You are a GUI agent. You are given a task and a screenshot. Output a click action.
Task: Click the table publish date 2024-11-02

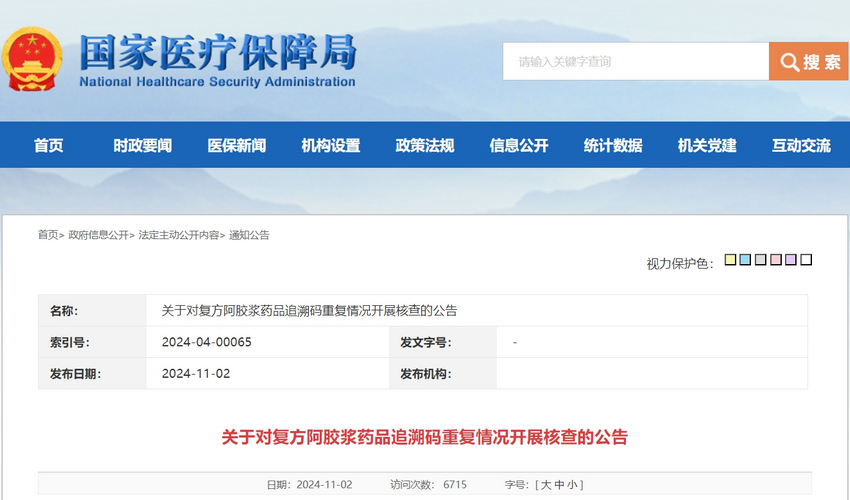[196, 374]
